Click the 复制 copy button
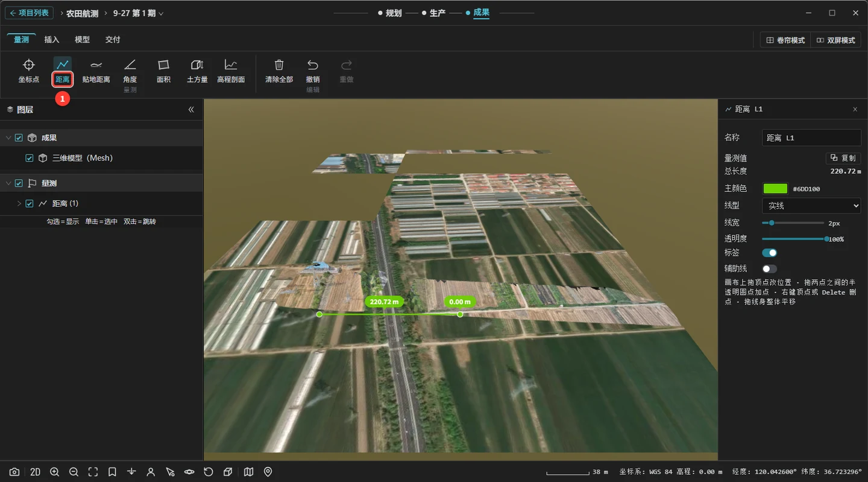Screen dimensions: 868x482 click(843, 158)
